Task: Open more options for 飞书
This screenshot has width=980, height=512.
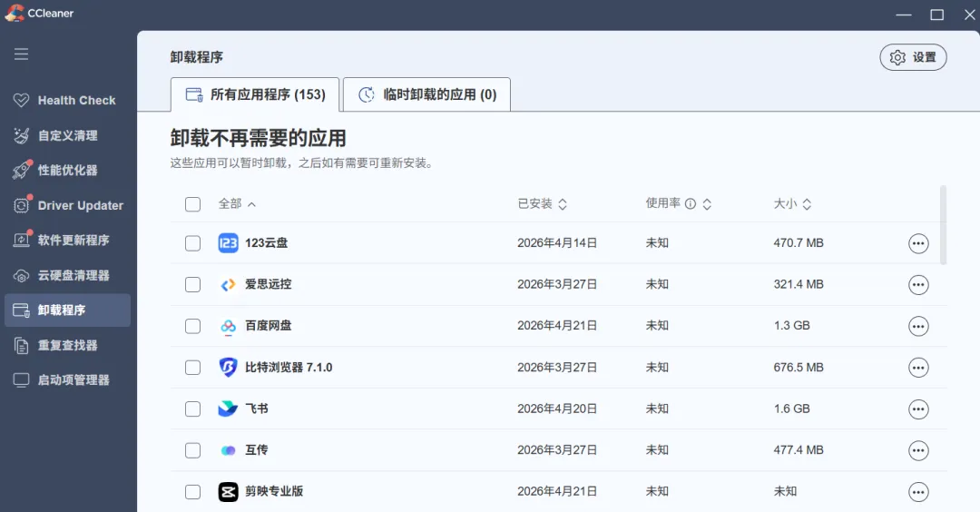Action: coord(918,409)
